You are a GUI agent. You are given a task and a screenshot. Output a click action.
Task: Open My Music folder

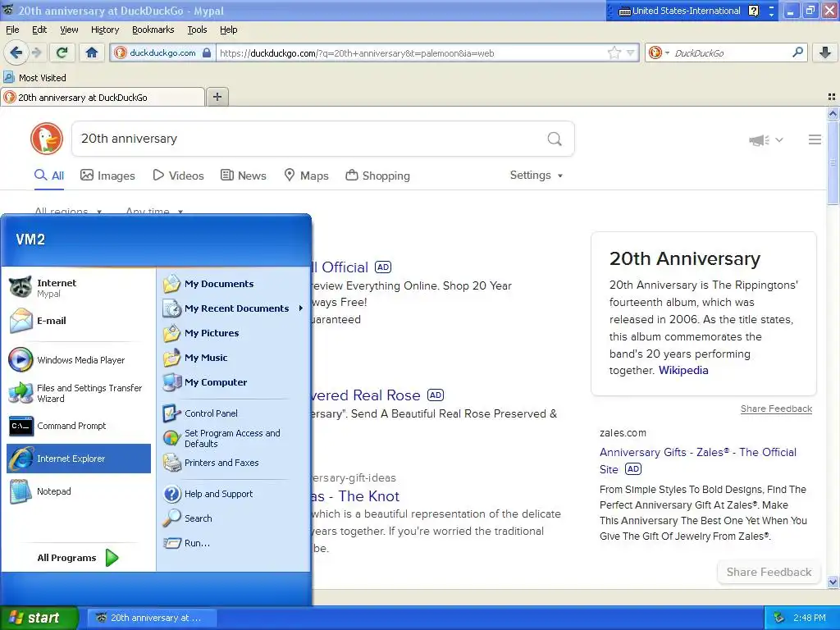tap(235, 358)
